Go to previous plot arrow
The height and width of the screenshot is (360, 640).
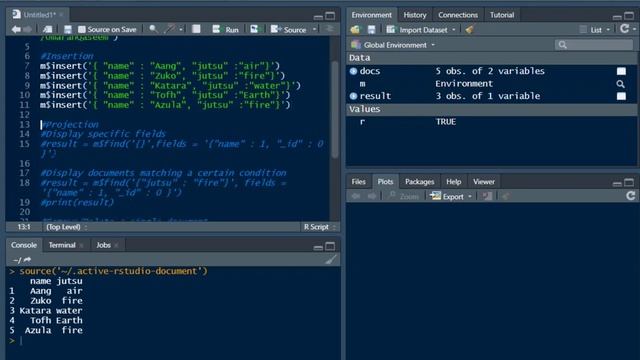[x=356, y=196]
